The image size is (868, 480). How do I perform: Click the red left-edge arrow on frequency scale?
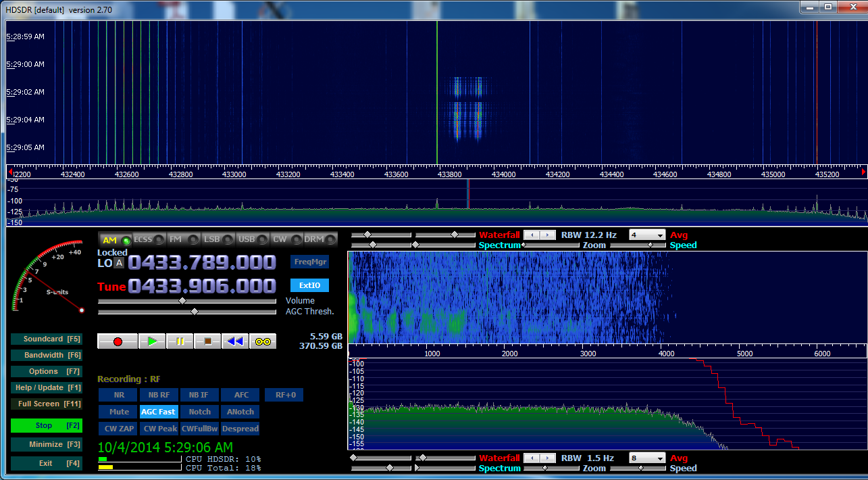(9, 172)
